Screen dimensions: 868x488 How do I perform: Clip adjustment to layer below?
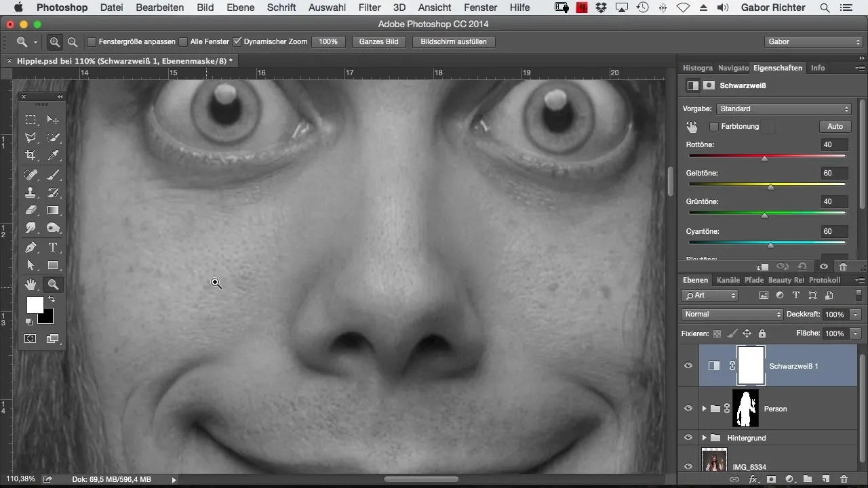click(763, 267)
